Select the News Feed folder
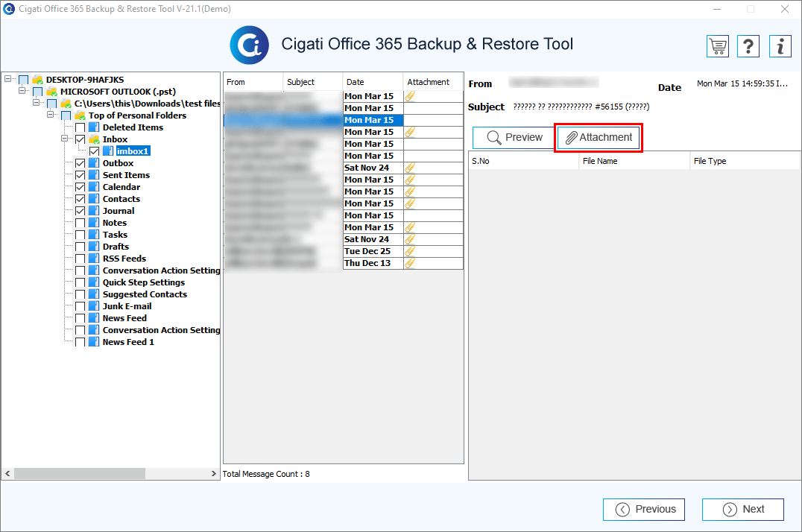This screenshot has height=532, width=802. point(124,318)
